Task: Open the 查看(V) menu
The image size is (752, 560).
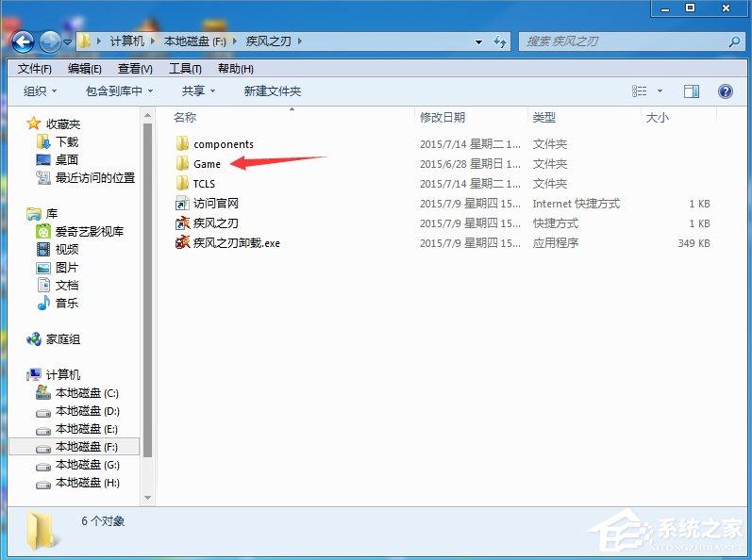Action: tap(135, 69)
